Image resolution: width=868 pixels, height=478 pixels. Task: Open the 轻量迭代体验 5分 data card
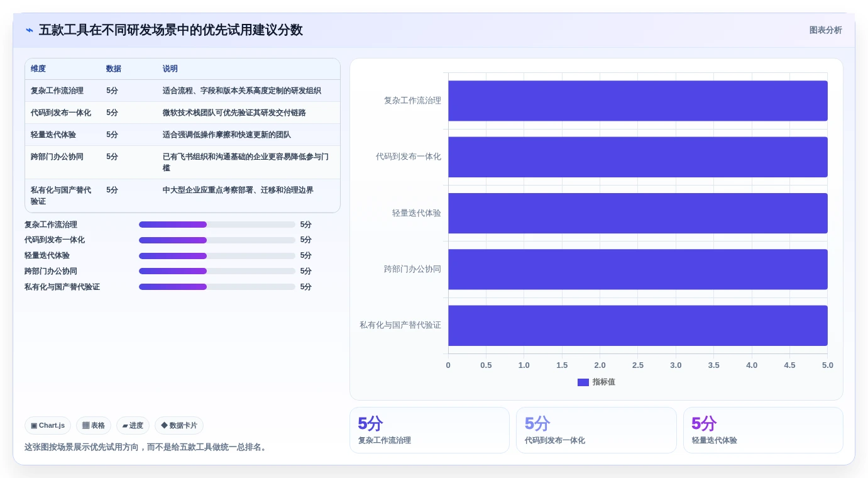(x=763, y=430)
